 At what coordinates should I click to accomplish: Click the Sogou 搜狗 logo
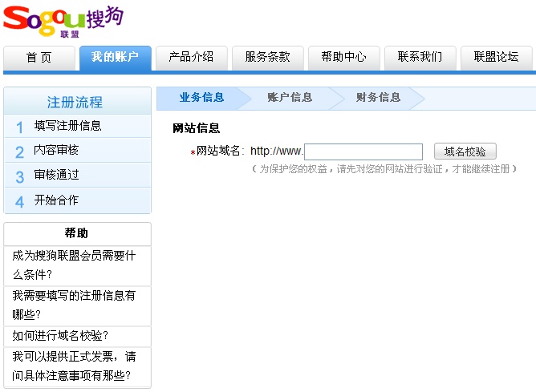tap(63, 20)
